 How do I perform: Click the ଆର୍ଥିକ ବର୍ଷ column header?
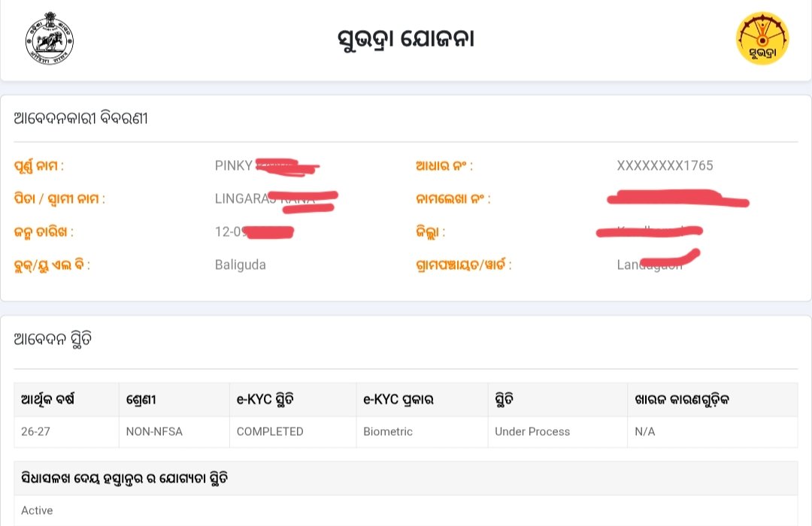(47, 399)
